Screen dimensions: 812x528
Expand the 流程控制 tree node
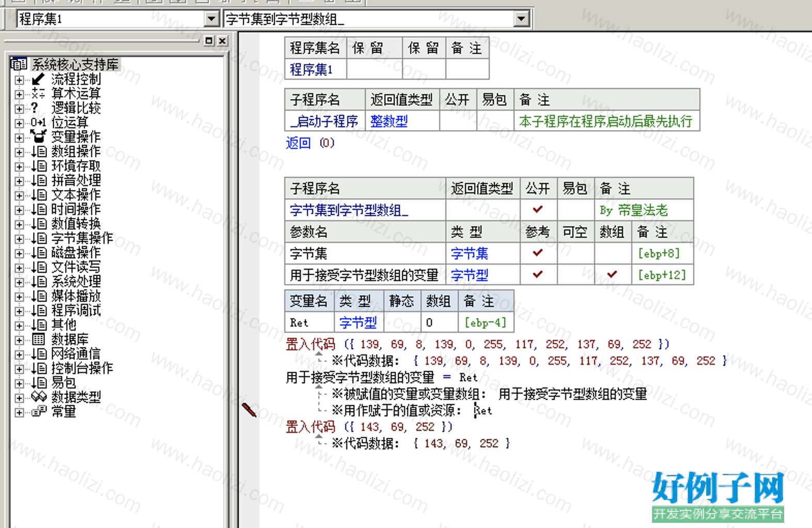point(19,80)
